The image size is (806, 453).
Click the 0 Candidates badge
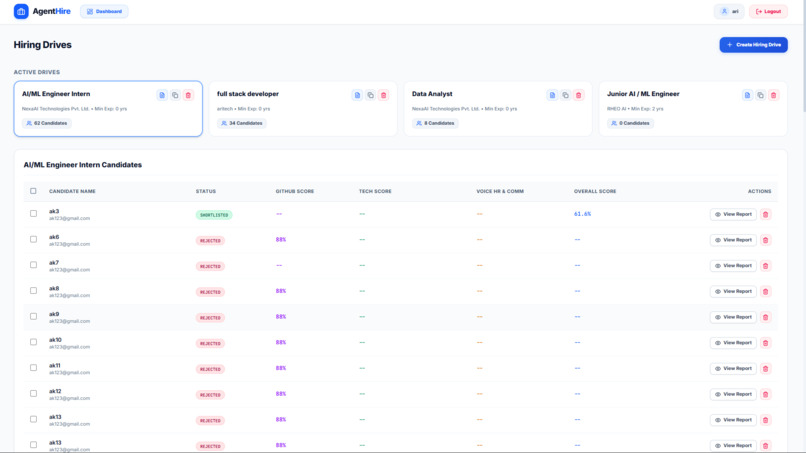click(x=630, y=123)
